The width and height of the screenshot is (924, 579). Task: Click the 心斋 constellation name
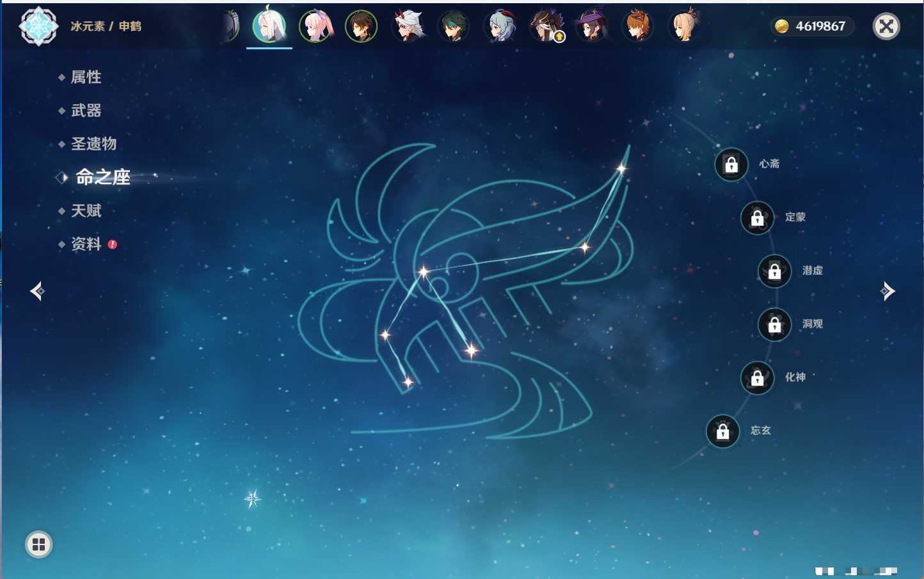point(769,164)
